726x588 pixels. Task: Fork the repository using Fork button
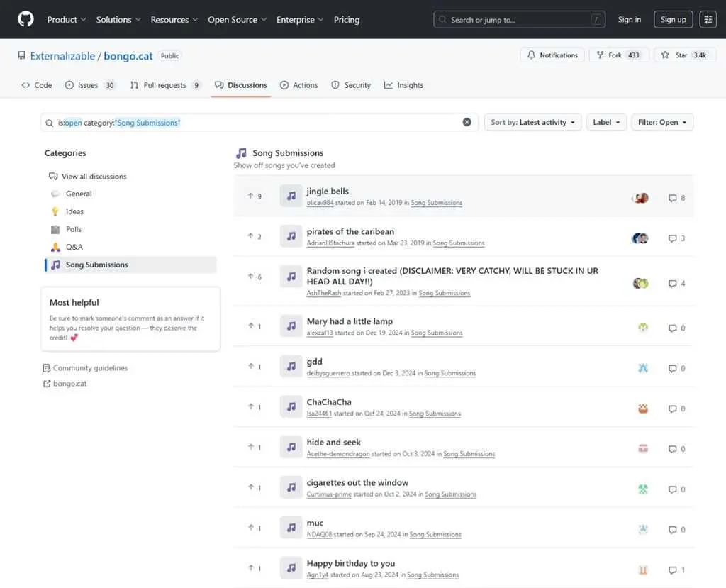[x=618, y=55]
